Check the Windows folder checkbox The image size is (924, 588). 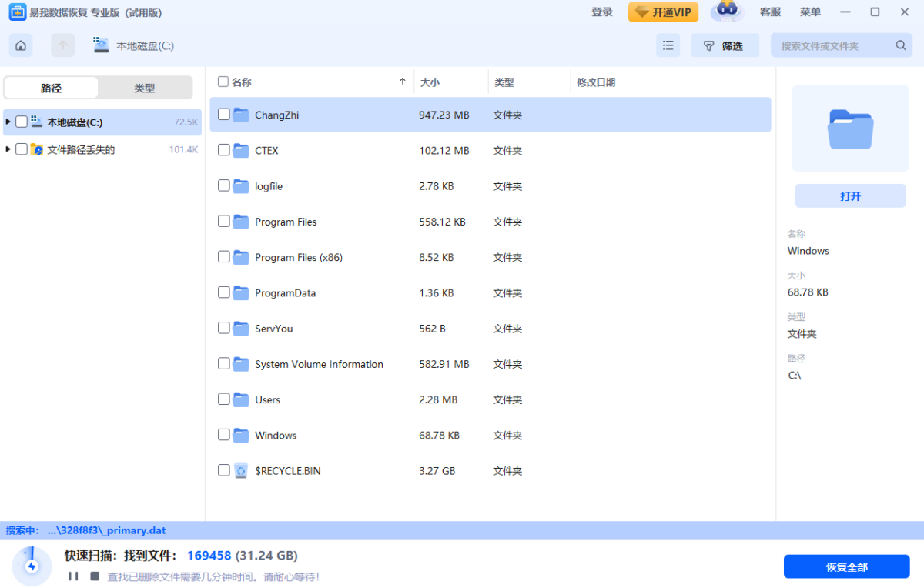[223, 434]
